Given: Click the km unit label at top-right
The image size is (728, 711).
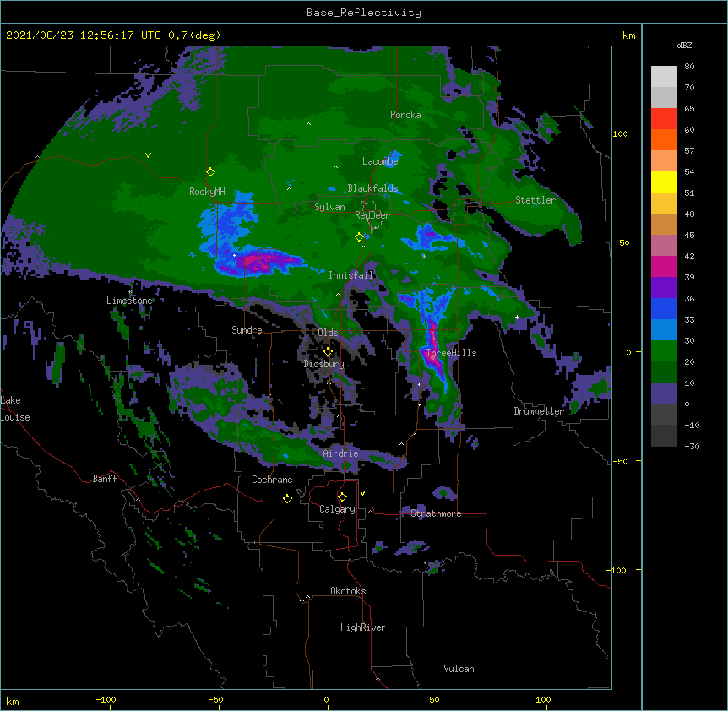Looking at the screenshot, I should coord(628,35).
